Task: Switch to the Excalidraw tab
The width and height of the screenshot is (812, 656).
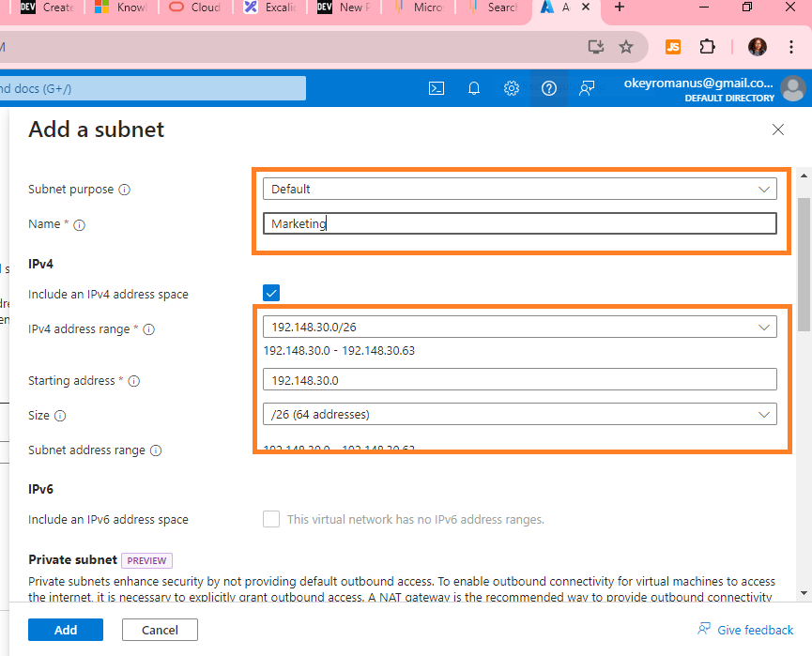Action: (269, 8)
